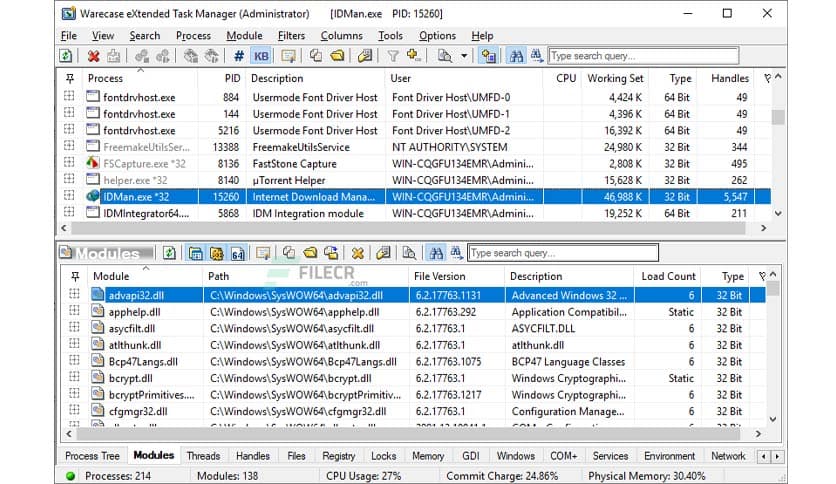Click the orange X unload module icon
Viewport: 836px width, 484px height.
358,253
